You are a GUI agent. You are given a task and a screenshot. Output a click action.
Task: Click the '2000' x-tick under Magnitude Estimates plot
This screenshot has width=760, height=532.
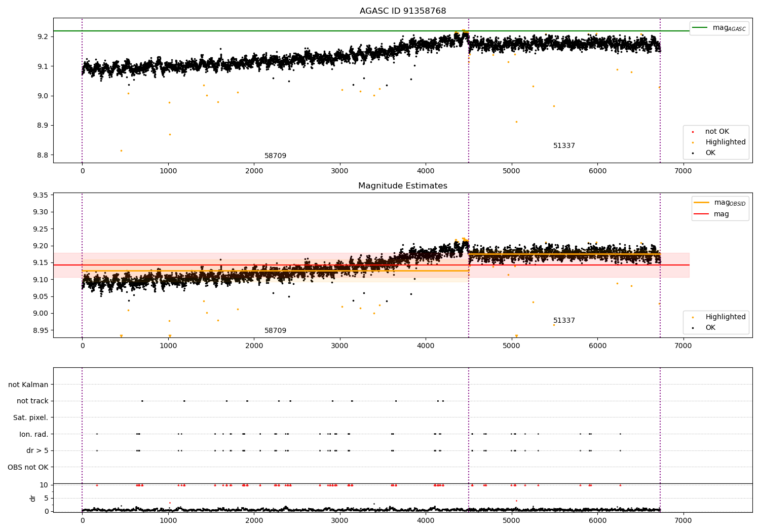tap(254, 346)
